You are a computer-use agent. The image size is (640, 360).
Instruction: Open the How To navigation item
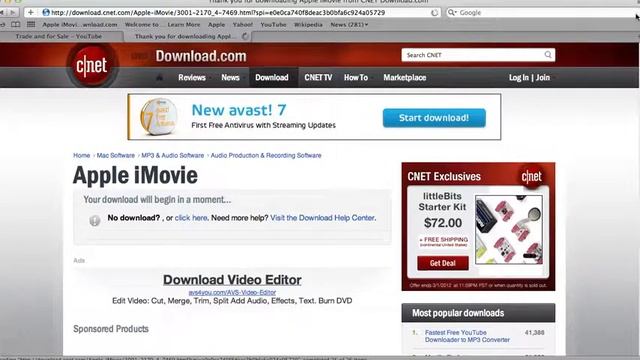pyautogui.click(x=356, y=77)
